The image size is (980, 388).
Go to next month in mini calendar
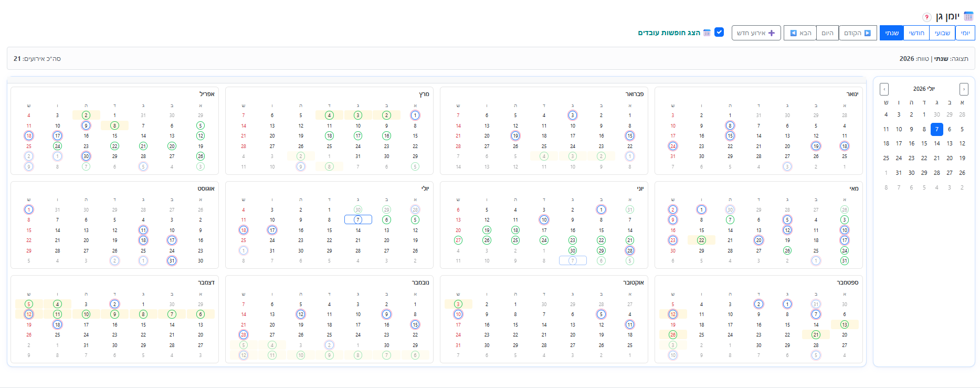click(x=884, y=89)
